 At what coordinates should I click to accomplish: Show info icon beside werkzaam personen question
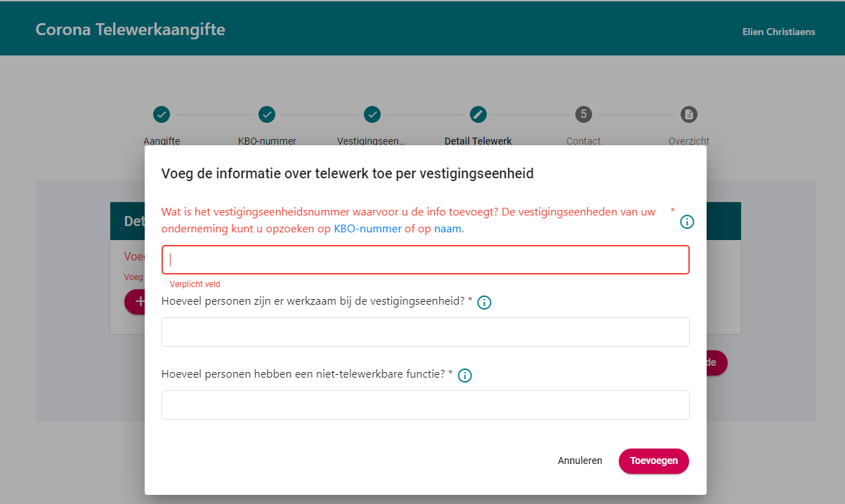[484, 303]
